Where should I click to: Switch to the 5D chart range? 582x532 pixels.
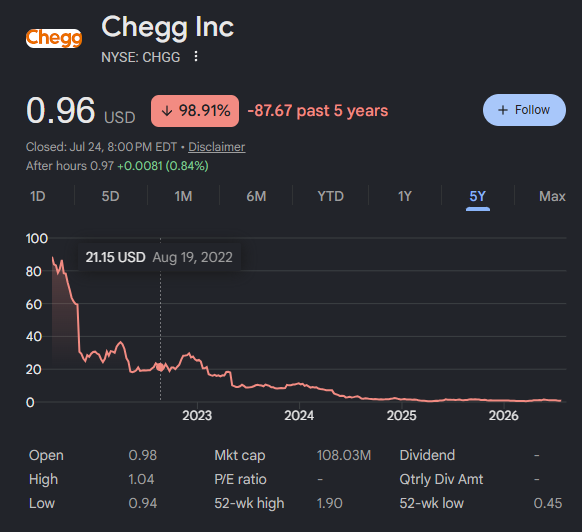(x=111, y=196)
